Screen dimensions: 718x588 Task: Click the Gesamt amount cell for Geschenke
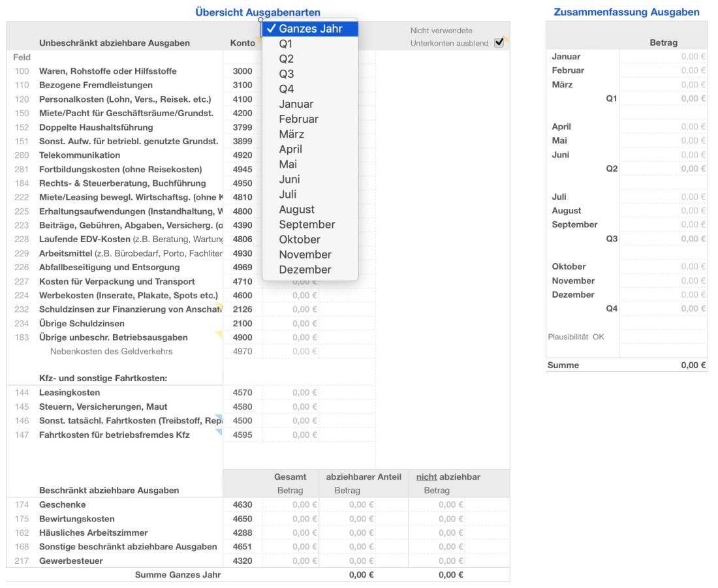click(x=291, y=504)
